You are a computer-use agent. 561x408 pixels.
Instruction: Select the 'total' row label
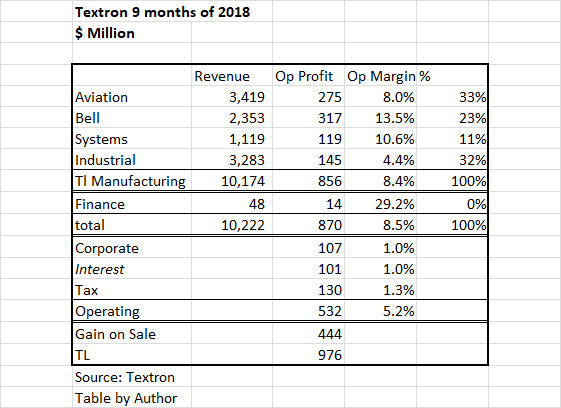coord(132,225)
